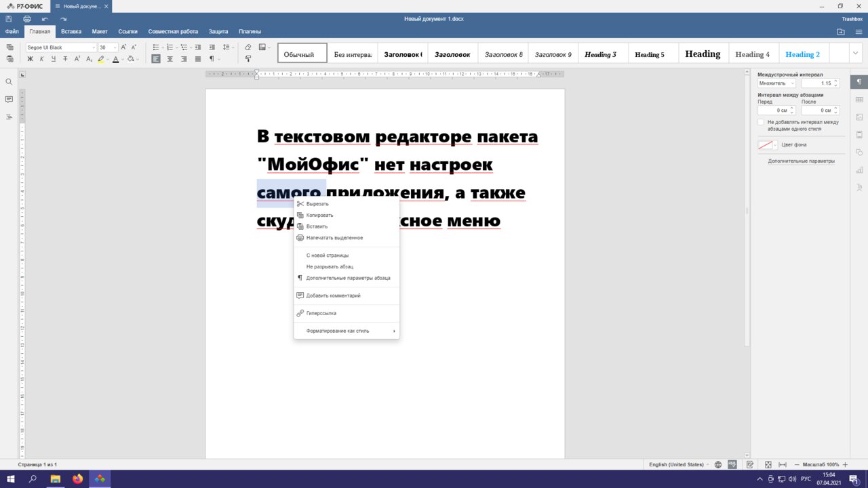
Task: Click the bold Ж formatting icon
Action: [x=30, y=60]
